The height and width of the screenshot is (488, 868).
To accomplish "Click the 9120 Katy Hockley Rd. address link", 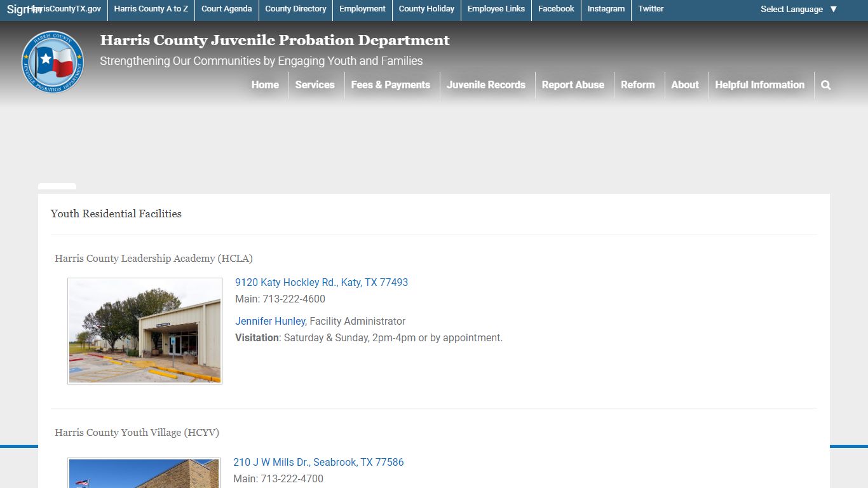I will [x=322, y=282].
